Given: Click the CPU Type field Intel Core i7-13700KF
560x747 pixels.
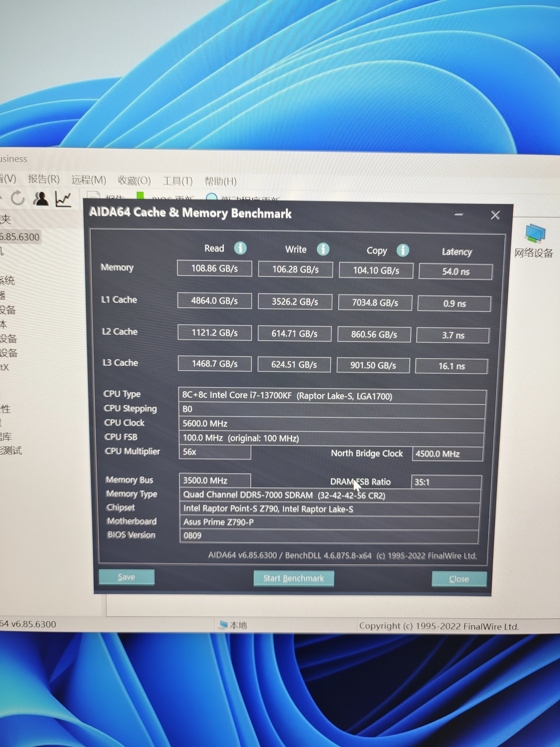Looking at the screenshot, I should (332, 396).
